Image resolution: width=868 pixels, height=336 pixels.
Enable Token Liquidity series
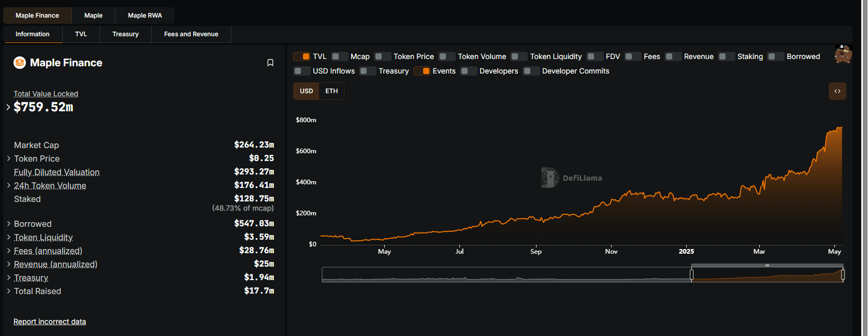519,56
